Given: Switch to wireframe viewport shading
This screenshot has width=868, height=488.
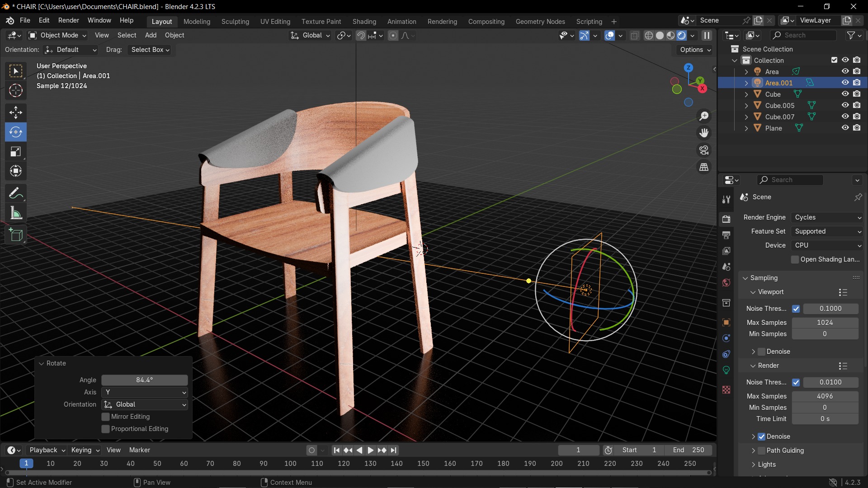Looking at the screenshot, I should (649, 35).
